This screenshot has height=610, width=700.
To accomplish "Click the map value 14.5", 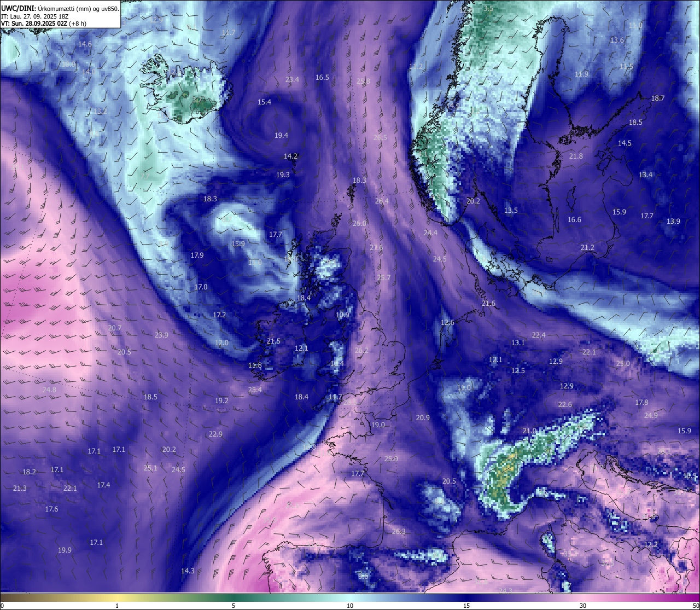I will pyautogui.click(x=625, y=143).
